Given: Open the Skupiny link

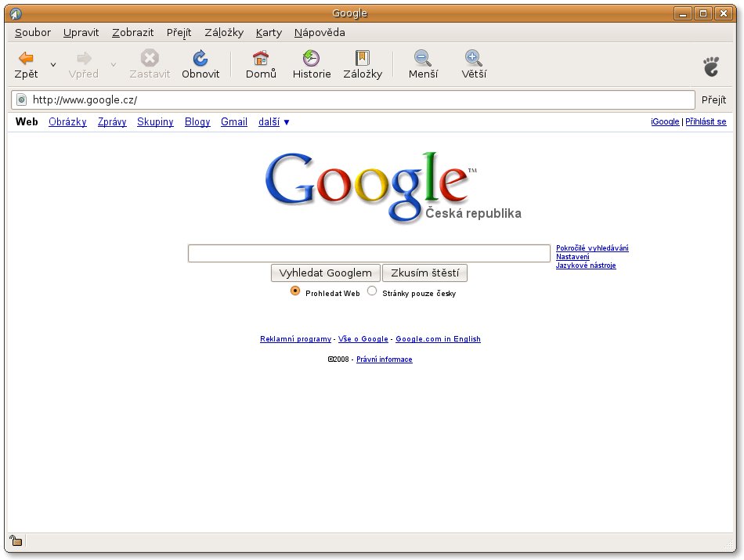Looking at the screenshot, I should click(155, 122).
